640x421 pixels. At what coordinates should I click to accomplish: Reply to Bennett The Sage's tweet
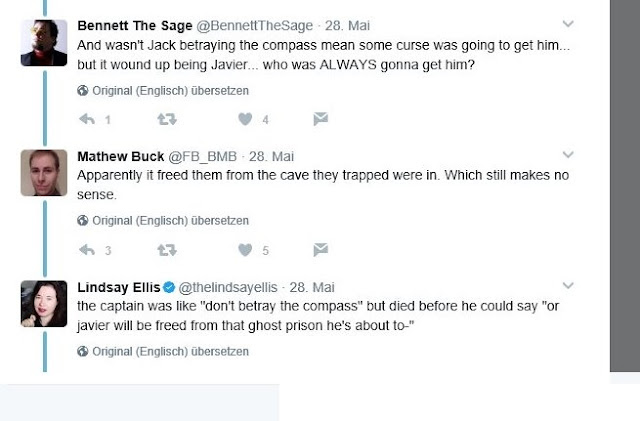point(87,120)
